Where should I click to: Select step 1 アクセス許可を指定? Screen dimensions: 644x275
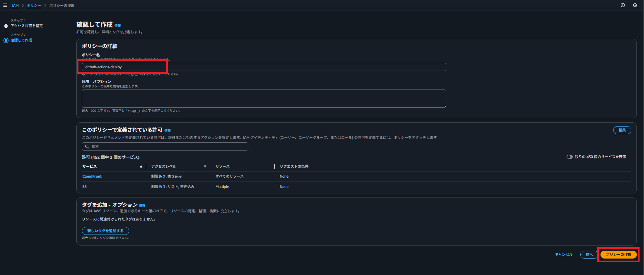(x=27, y=26)
